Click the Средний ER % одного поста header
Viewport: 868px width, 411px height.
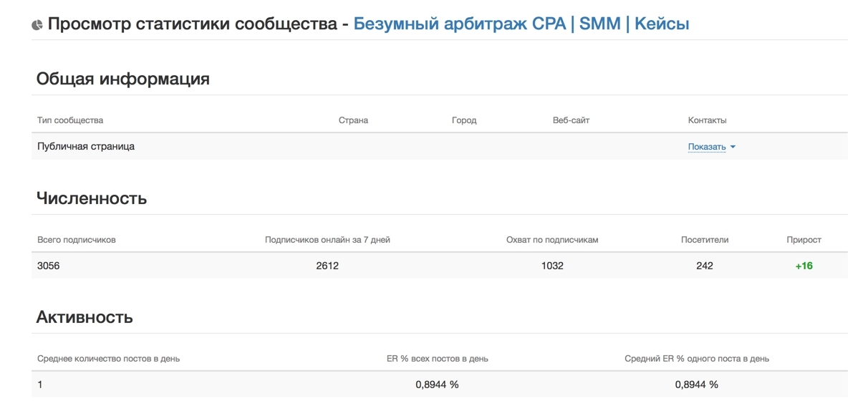pos(697,359)
